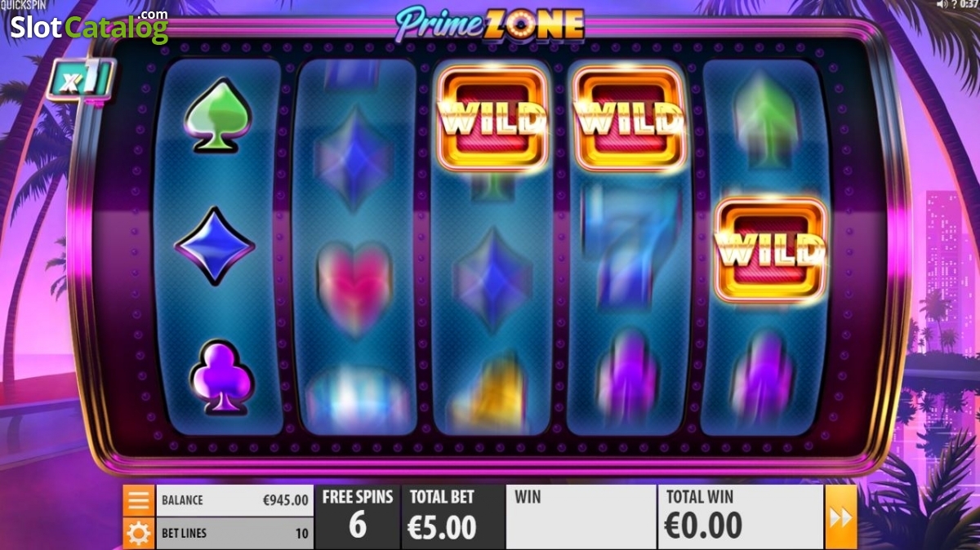
Task: Click the Free Spins counter panel
Action: [x=357, y=517]
